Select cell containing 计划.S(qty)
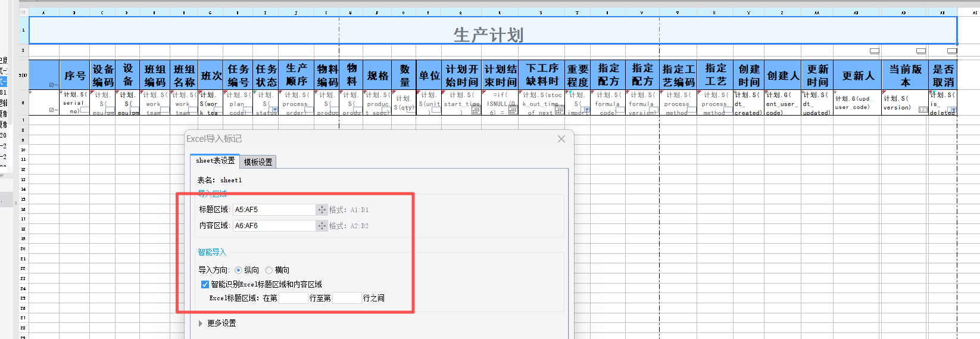The height and width of the screenshot is (339, 980). [404, 102]
